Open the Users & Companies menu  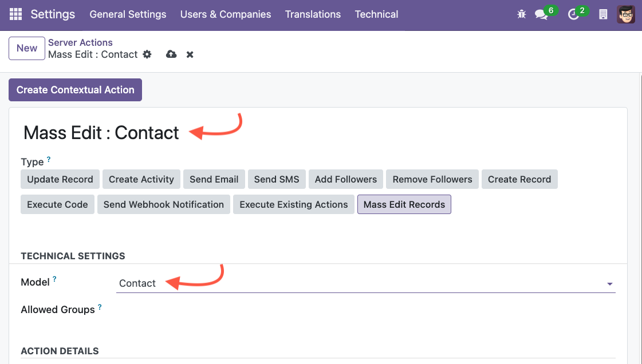[x=226, y=14]
